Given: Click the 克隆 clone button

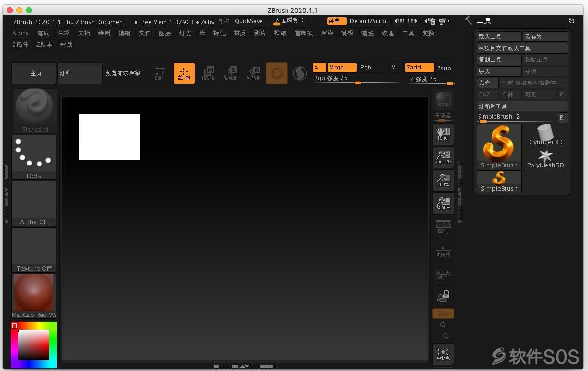Looking at the screenshot, I should [x=488, y=83].
